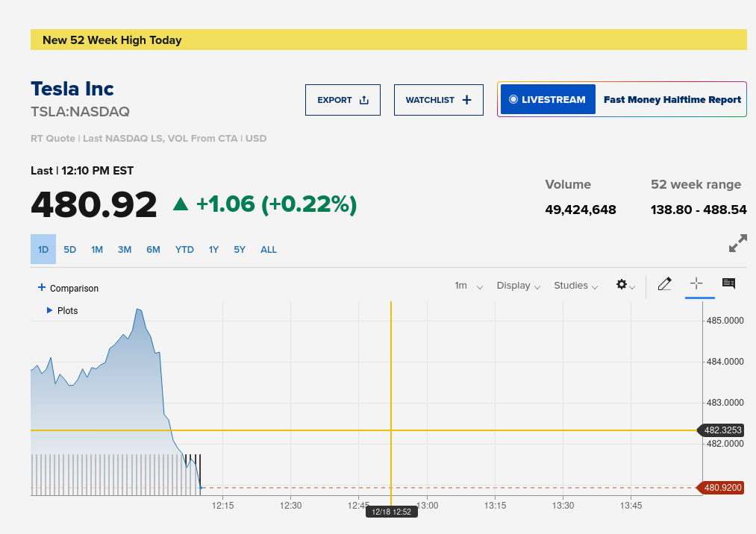Open the Display dropdown menu
Image resolution: width=756 pixels, height=534 pixels.
[x=518, y=286]
